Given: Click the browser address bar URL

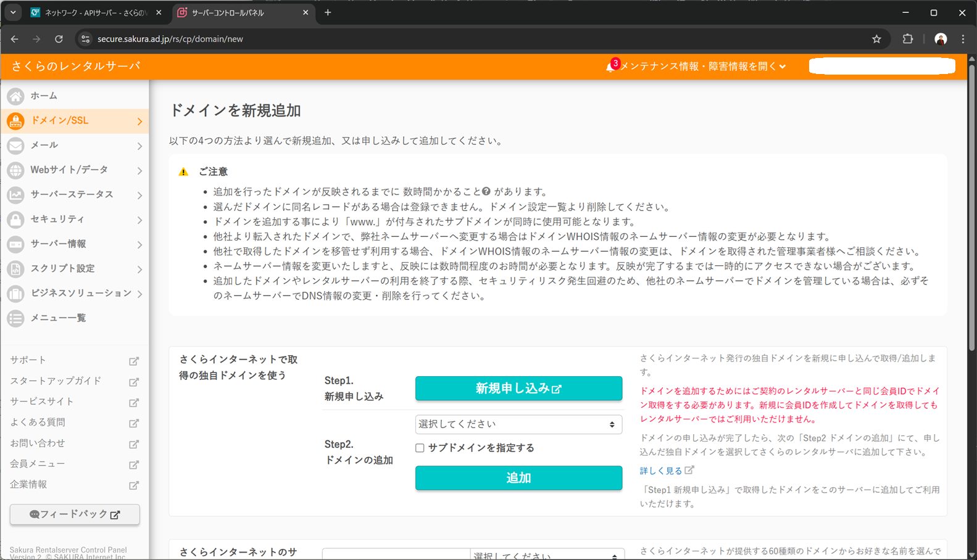Looking at the screenshot, I should tap(170, 39).
